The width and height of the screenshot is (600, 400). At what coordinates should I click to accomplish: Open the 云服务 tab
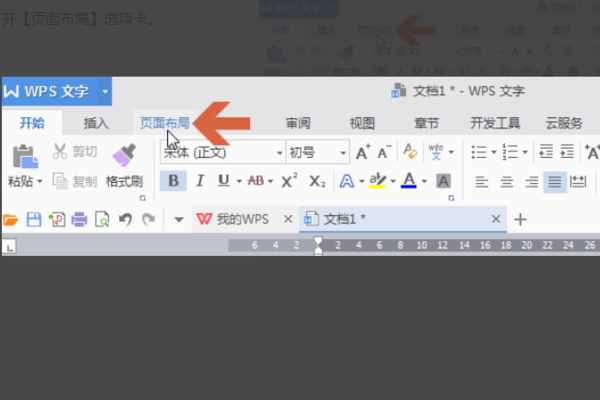pyautogui.click(x=564, y=123)
